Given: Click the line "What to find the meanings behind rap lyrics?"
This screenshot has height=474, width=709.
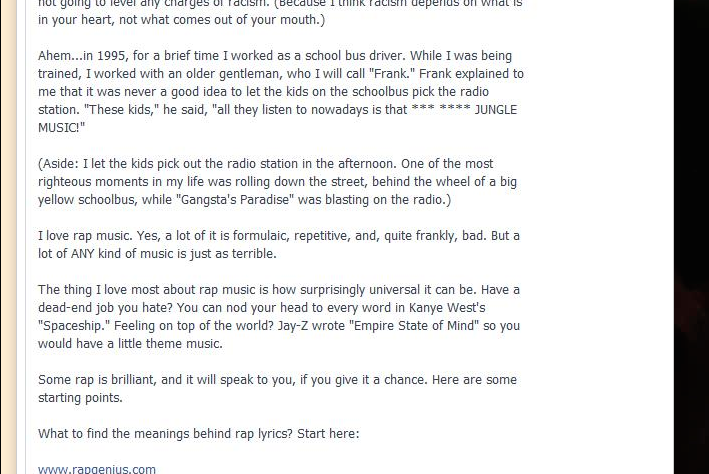Looking at the screenshot, I should coord(165,434).
